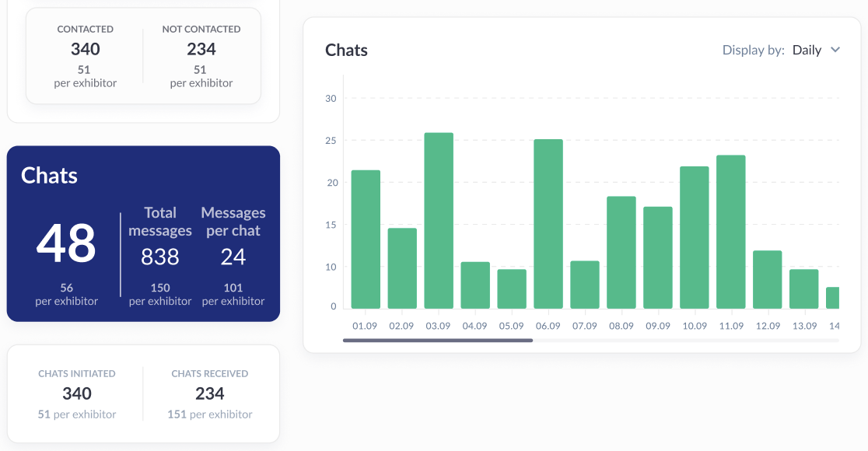Select the Not Contacted 234 statistic
The height and width of the screenshot is (451, 868).
[201, 49]
